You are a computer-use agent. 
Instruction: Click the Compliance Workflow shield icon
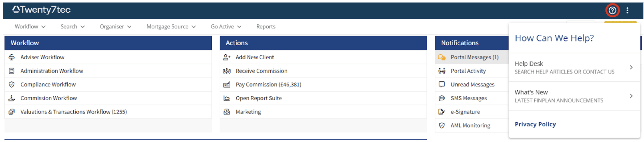pyautogui.click(x=11, y=85)
